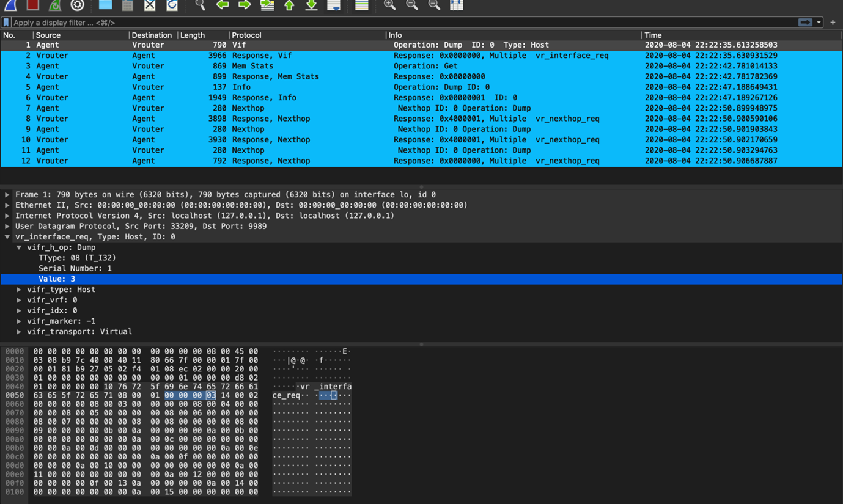Zoom out on packet text
This screenshot has width=843, height=504.
[x=412, y=5]
